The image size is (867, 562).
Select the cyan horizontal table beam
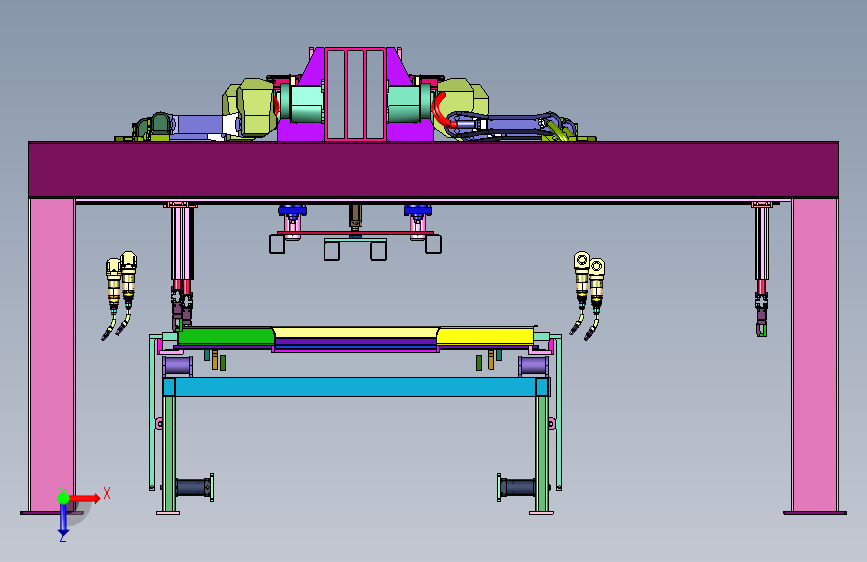click(356, 387)
